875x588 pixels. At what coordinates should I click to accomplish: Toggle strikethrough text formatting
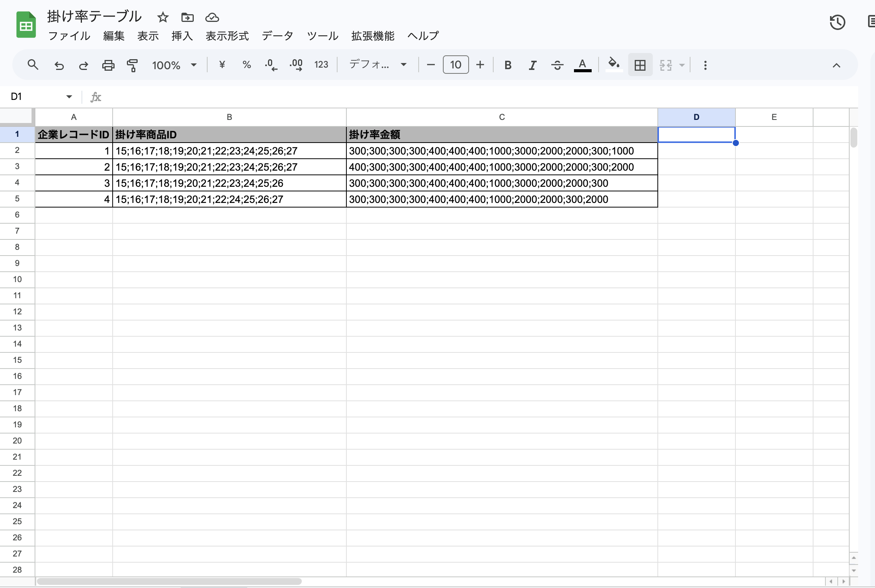(x=557, y=65)
